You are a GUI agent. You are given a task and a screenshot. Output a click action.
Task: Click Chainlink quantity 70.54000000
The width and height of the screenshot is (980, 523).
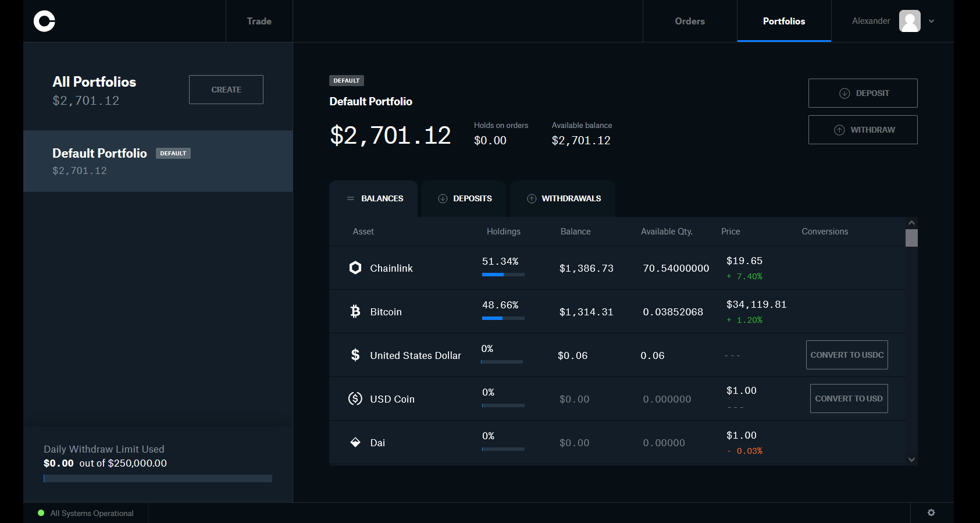pos(676,268)
